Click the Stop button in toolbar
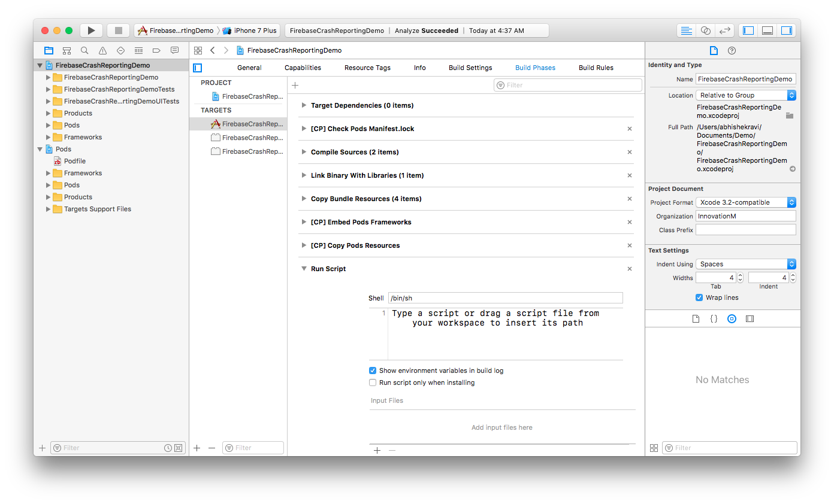834x504 pixels. (x=118, y=31)
